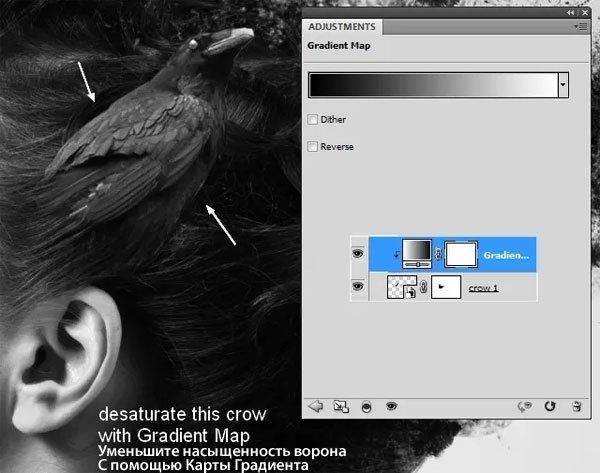600x473 pixels.
Task: Collapse the panel with double-arrow icon
Action: click(570, 13)
